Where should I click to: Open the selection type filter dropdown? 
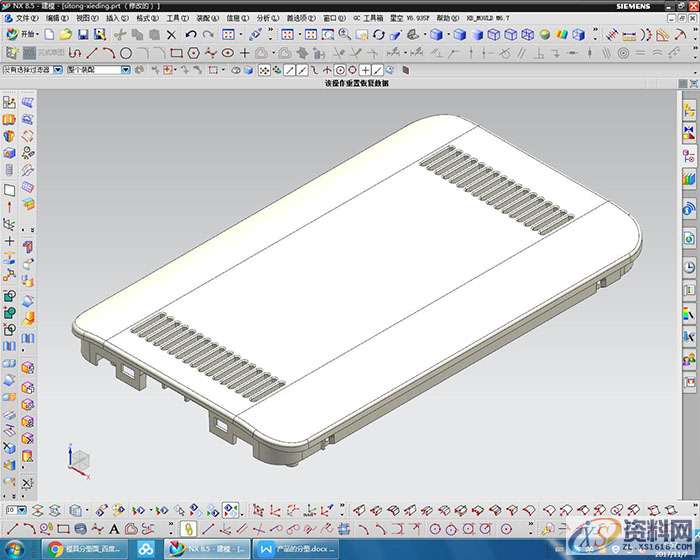(x=57, y=70)
